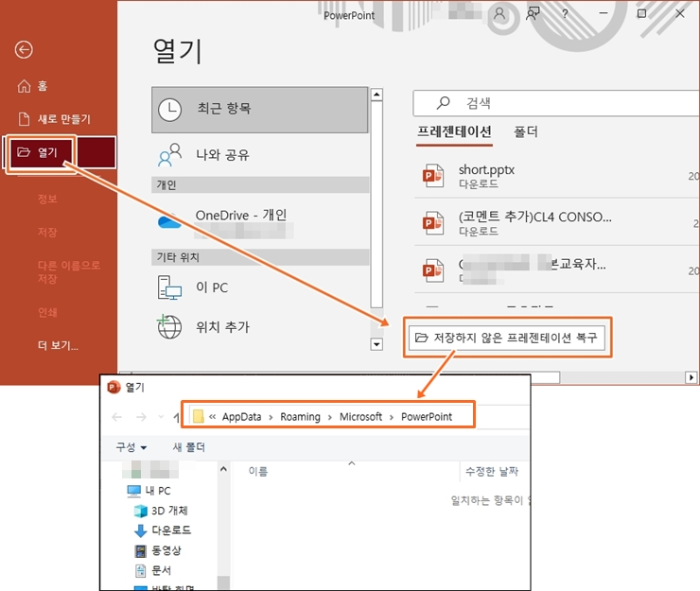Go back using the circled arrow icon
This screenshot has height=591, width=700.
(x=24, y=49)
